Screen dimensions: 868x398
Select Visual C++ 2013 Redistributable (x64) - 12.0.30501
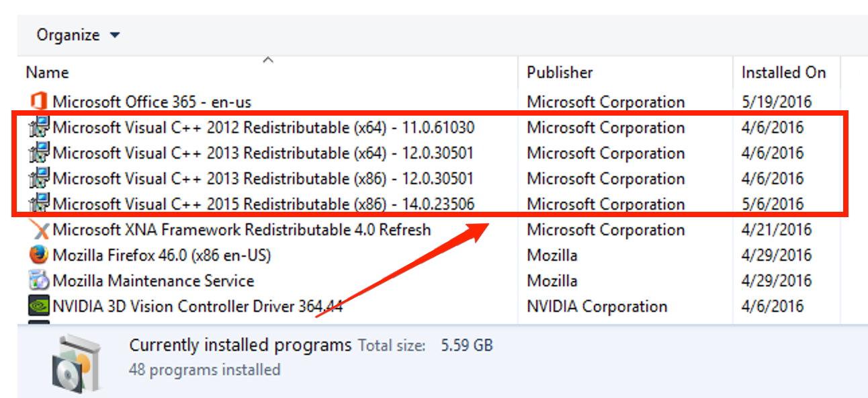point(263,153)
